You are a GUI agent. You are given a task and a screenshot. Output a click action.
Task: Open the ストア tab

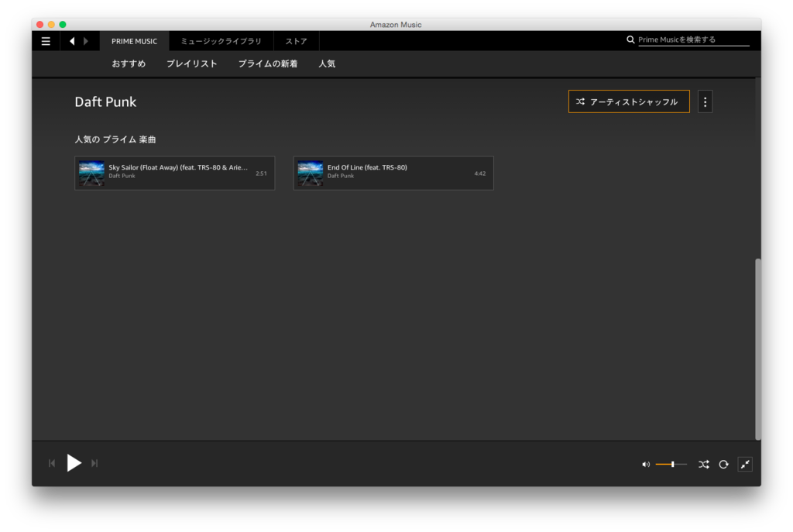pos(297,41)
